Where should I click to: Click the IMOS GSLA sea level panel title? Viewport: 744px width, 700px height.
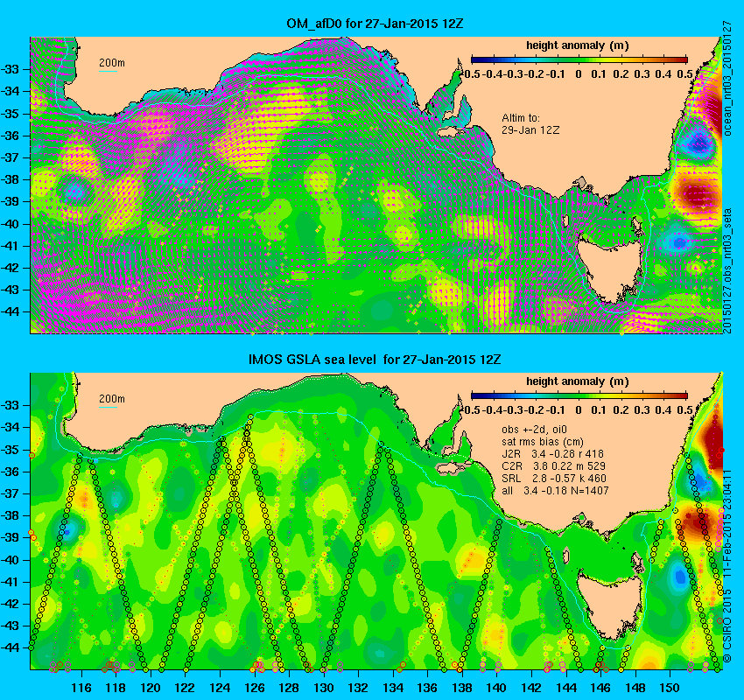click(375, 360)
